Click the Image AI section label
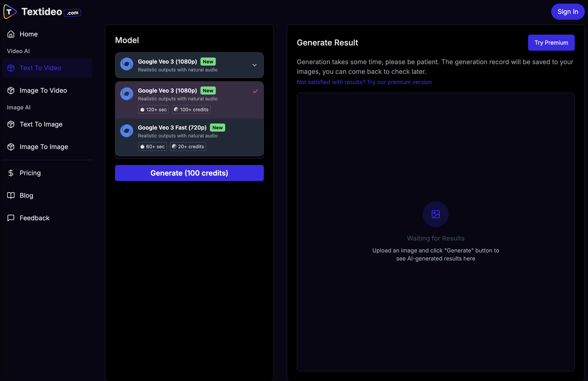The height and width of the screenshot is (381, 588). (19, 107)
